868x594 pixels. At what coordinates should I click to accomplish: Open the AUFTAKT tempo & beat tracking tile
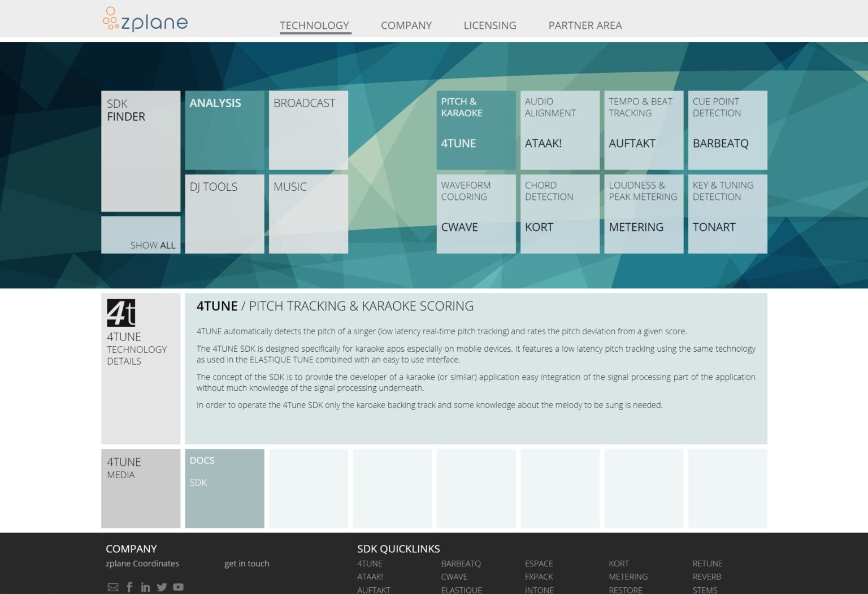[643, 130]
